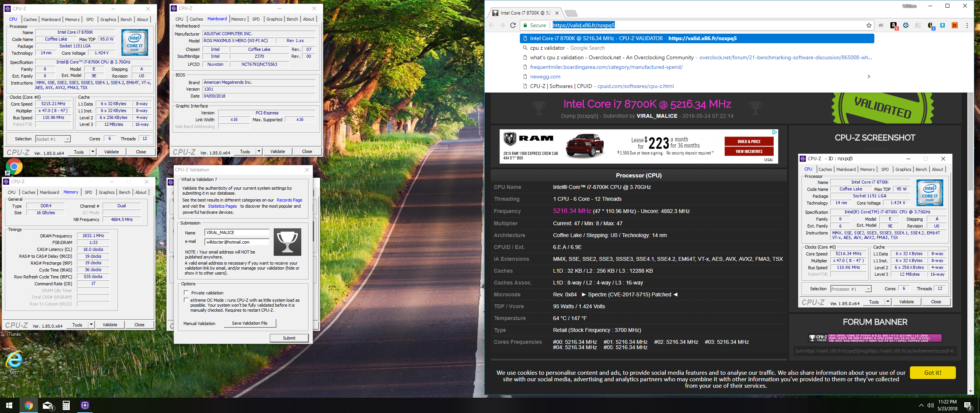
Task: Open the Chrome three-dot menu
Action: pos(967,25)
